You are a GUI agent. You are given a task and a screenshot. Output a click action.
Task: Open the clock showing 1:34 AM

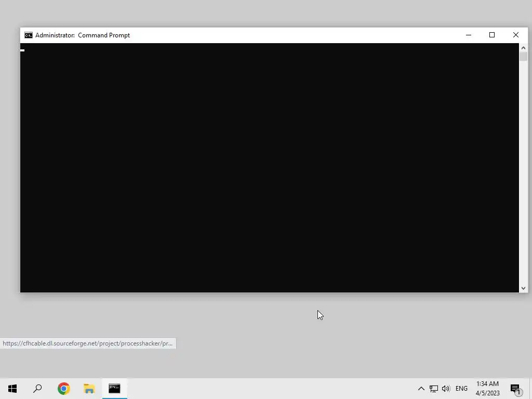coord(487,389)
